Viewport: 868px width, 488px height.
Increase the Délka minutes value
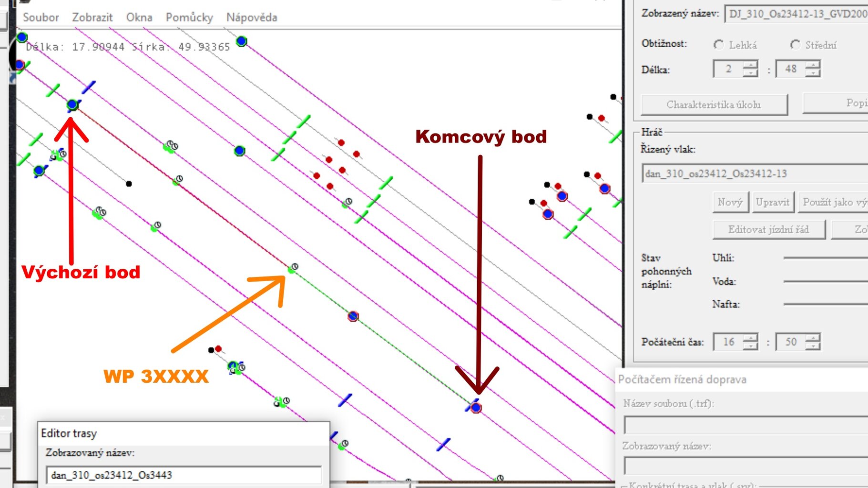[x=813, y=64]
